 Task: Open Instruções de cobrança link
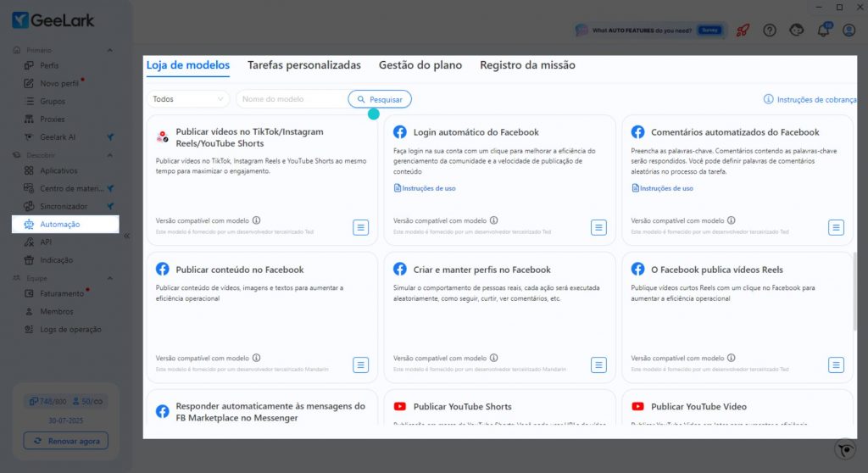810,100
